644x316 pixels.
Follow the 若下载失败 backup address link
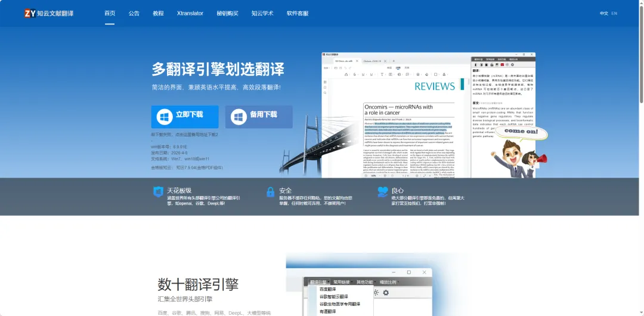184,134
